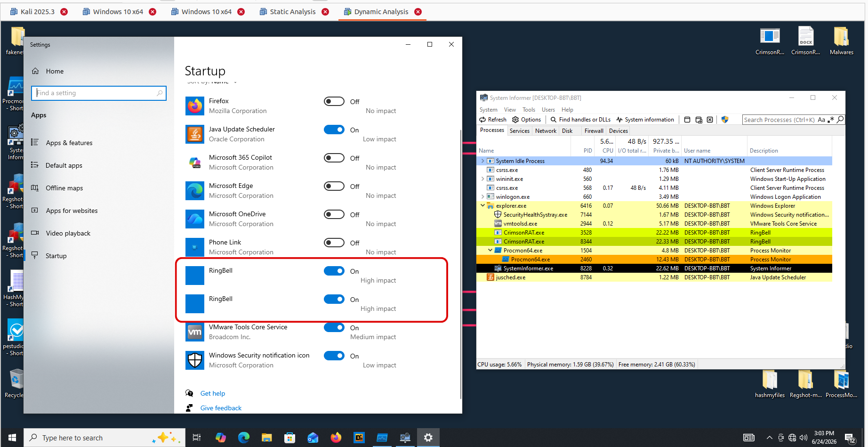The height and width of the screenshot is (447, 868).
Task: Expand the wininit.exe process node
Action: pyautogui.click(x=482, y=179)
